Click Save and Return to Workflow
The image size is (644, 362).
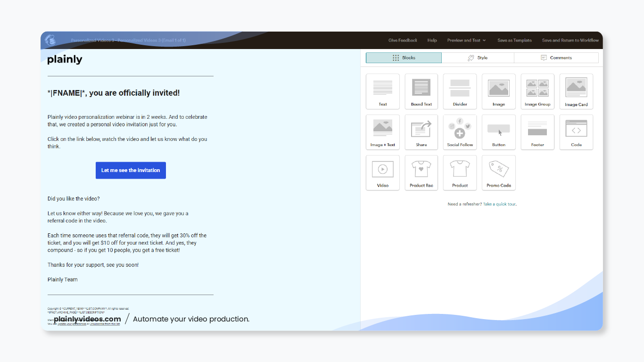[x=570, y=41]
